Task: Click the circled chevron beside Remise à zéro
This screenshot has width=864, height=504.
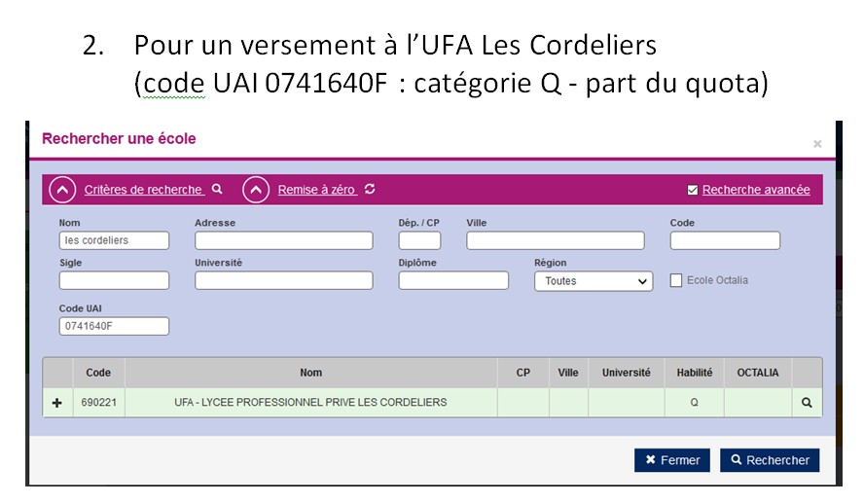Action: click(256, 190)
